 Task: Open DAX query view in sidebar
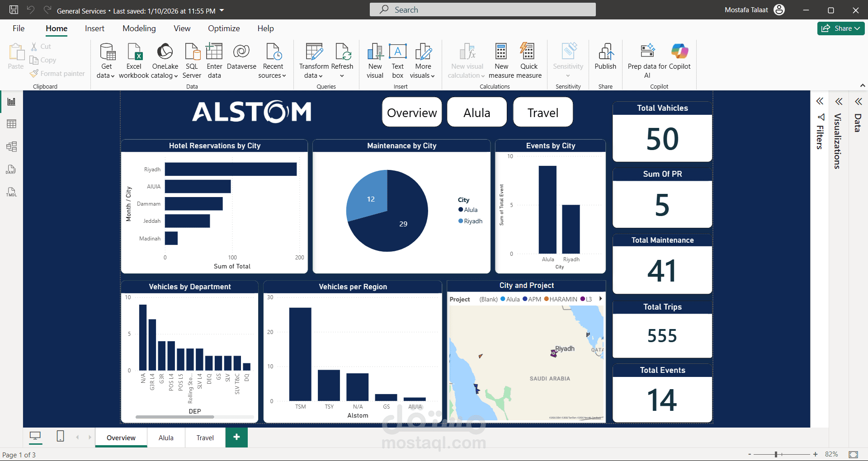[x=12, y=169]
